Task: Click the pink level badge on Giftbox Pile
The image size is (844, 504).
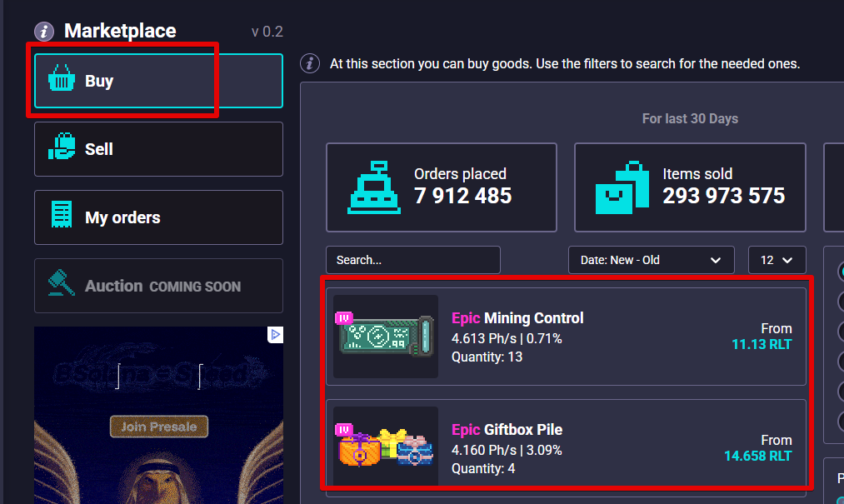Action: (344, 429)
